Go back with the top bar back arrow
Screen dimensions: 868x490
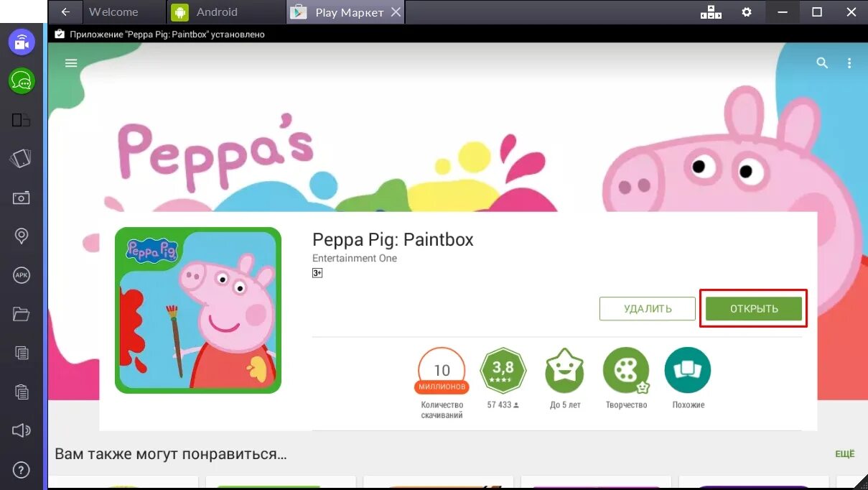pyautogui.click(x=65, y=12)
